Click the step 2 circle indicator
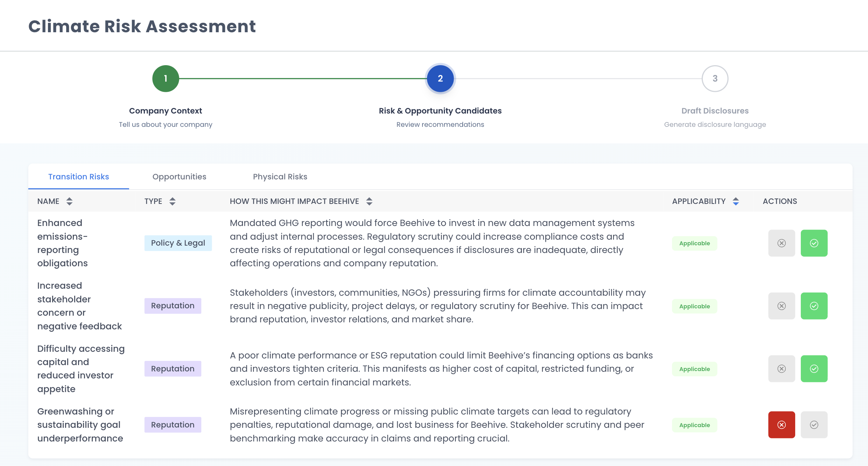Image resolution: width=868 pixels, height=466 pixels. tap(440, 78)
